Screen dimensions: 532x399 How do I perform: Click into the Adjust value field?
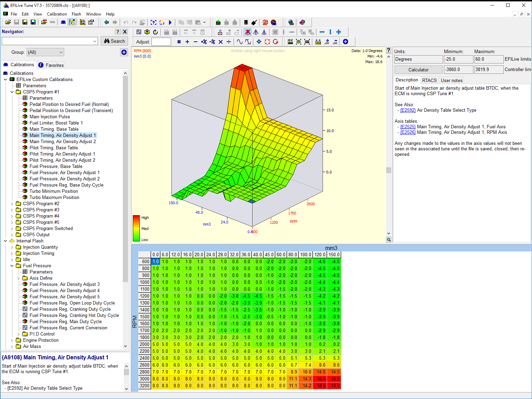161,42
